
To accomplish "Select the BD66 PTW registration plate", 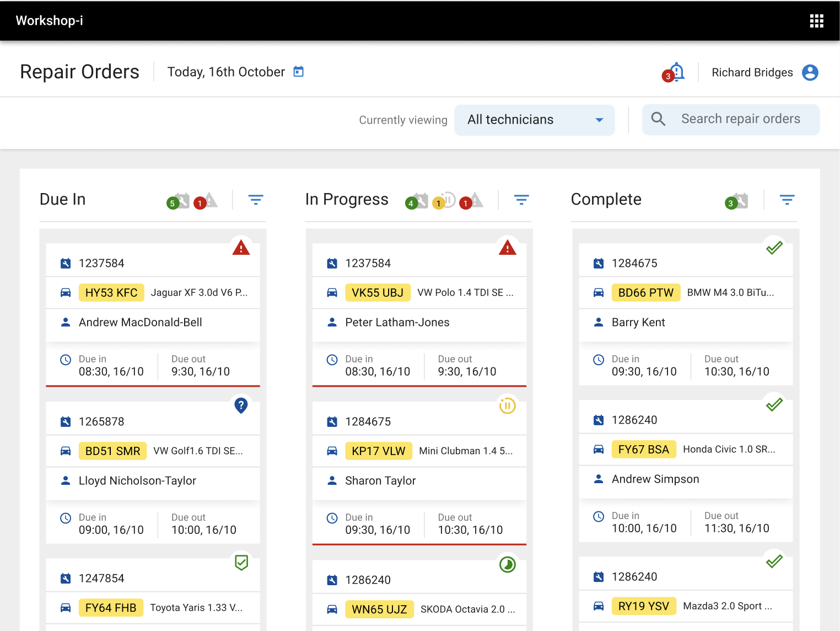I will pos(645,293).
